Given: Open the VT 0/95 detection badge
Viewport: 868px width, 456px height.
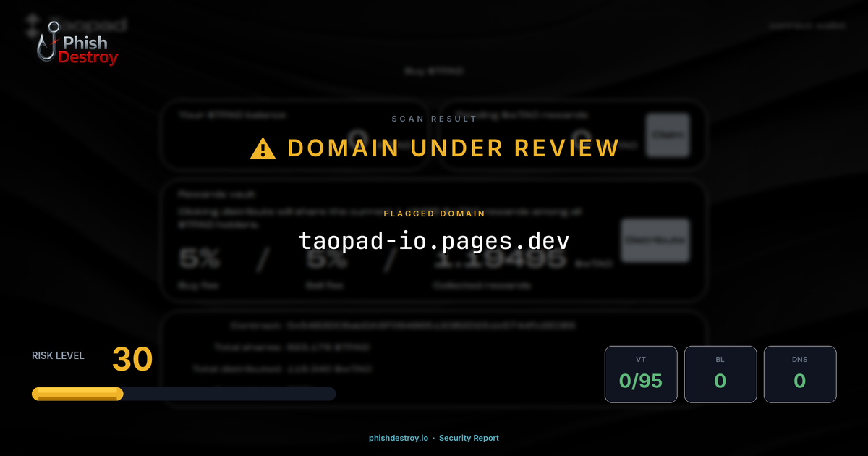Looking at the screenshot, I should (641, 374).
